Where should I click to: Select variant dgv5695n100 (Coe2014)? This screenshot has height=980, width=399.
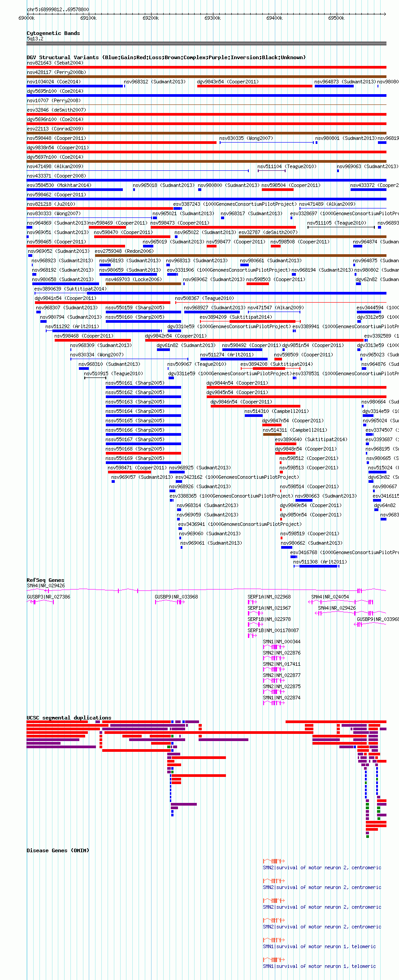55,91
